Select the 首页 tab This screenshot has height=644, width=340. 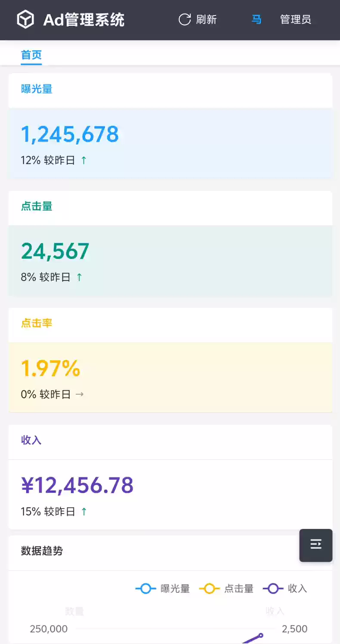(x=31, y=55)
